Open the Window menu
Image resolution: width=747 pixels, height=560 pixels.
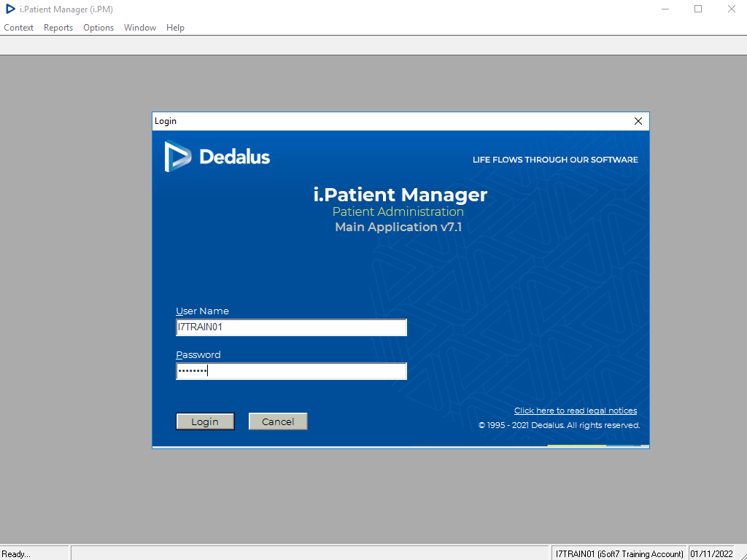coord(140,28)
